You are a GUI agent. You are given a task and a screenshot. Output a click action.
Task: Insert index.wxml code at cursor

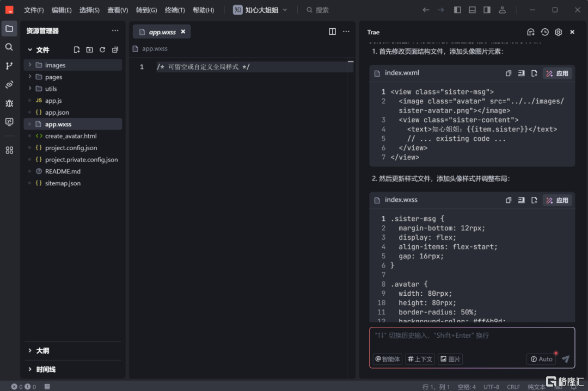pyautogui.click(x=521, y=73)
